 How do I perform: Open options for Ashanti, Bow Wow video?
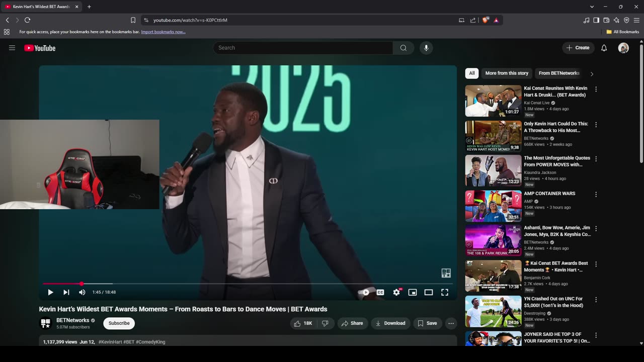click(596, 229)
